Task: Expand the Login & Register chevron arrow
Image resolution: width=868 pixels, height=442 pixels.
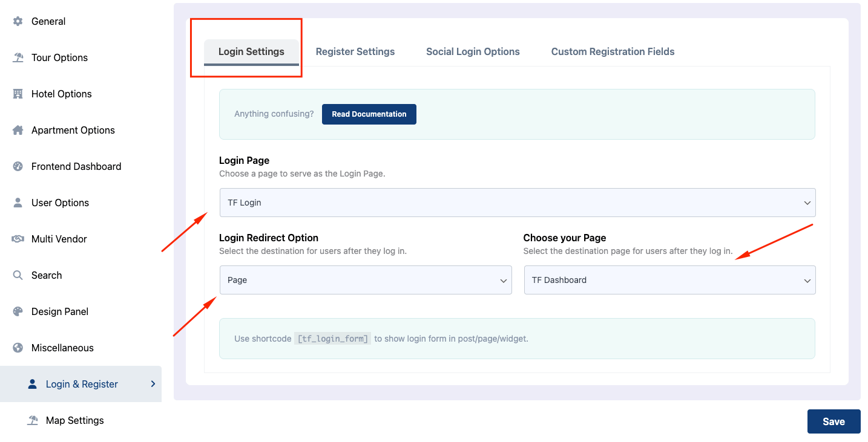Action: click(153, 384)
